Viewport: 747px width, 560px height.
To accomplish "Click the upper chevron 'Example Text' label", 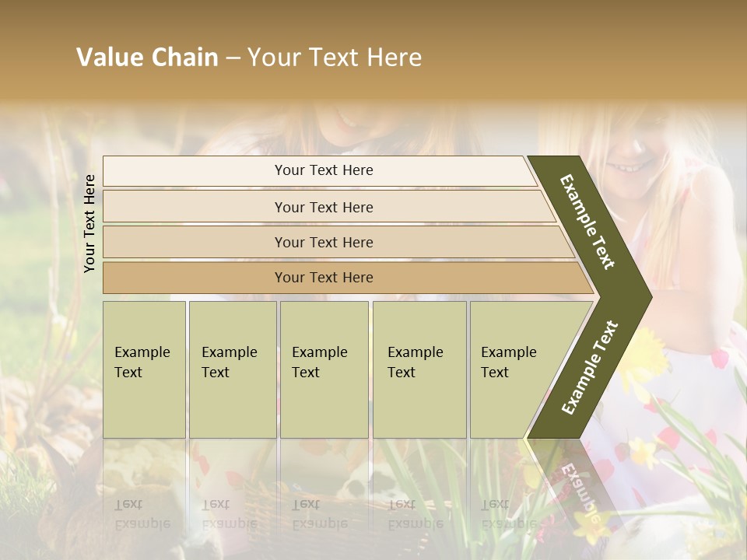I will tap(587, 222).
